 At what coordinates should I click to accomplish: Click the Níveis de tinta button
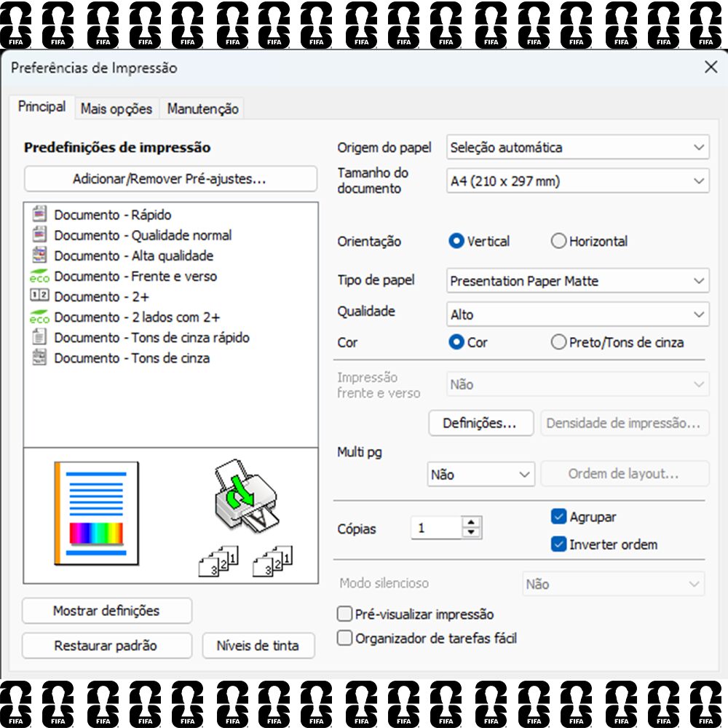(x=258, y=645)
